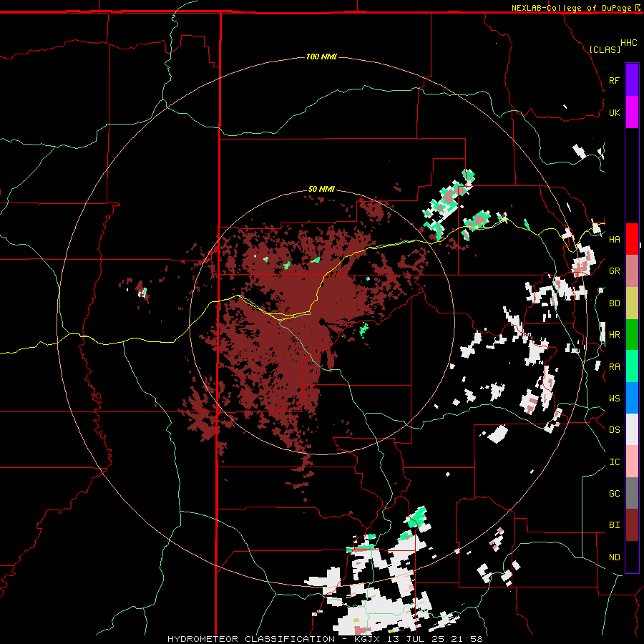Click the "GR" legend label

coord(614,271)
